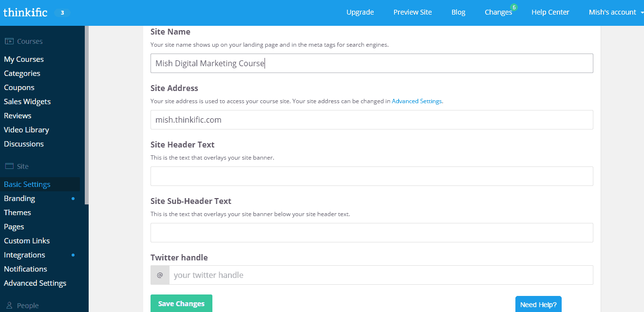Click the Twitter handle label
The width and height of the screenshot is (644, 312).
point(179,257)
